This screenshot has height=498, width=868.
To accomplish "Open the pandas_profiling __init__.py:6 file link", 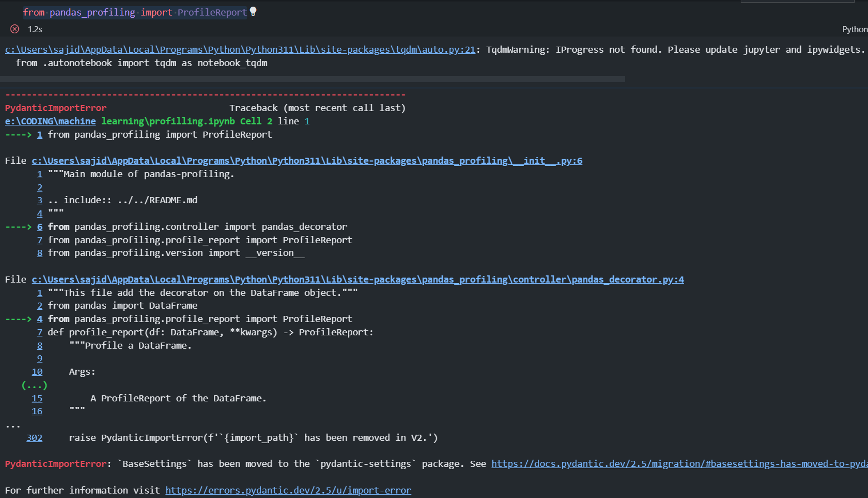I will point(307,160).
